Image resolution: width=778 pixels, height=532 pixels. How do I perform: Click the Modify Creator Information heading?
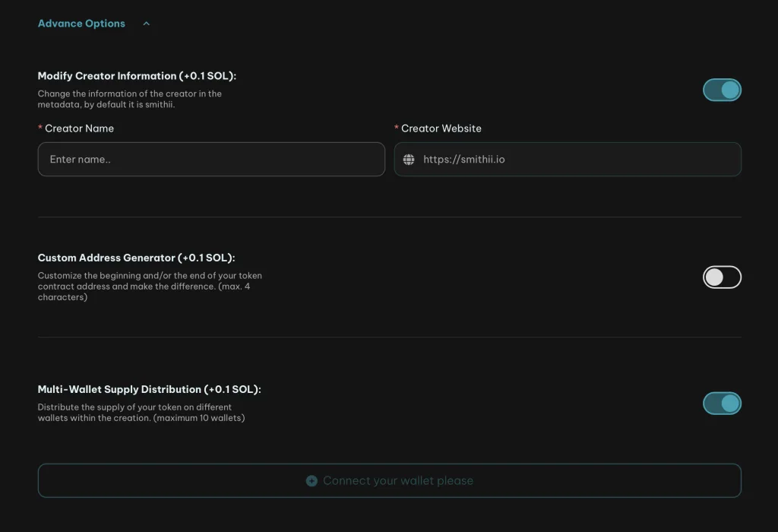(x=137, y=76)
